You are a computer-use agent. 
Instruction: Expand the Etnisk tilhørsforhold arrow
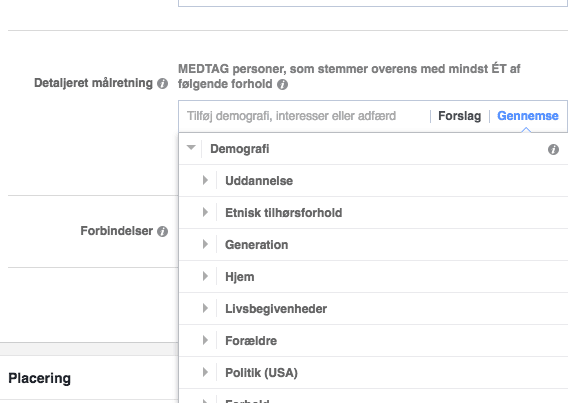[205, 212]
